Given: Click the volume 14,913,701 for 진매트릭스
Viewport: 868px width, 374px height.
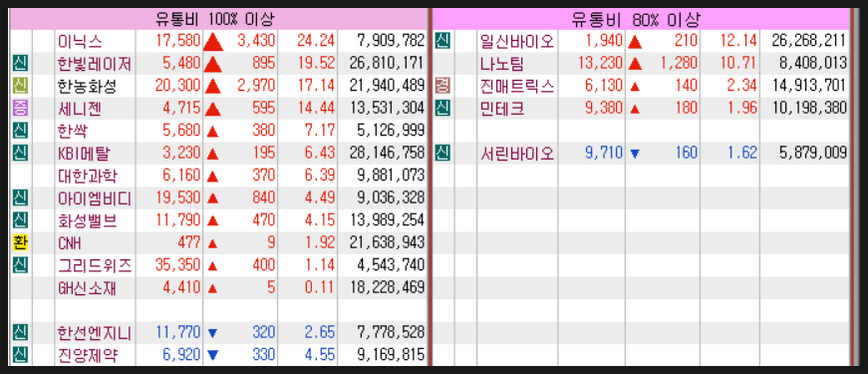Looking at the screenshot, I should click(809, 86).
